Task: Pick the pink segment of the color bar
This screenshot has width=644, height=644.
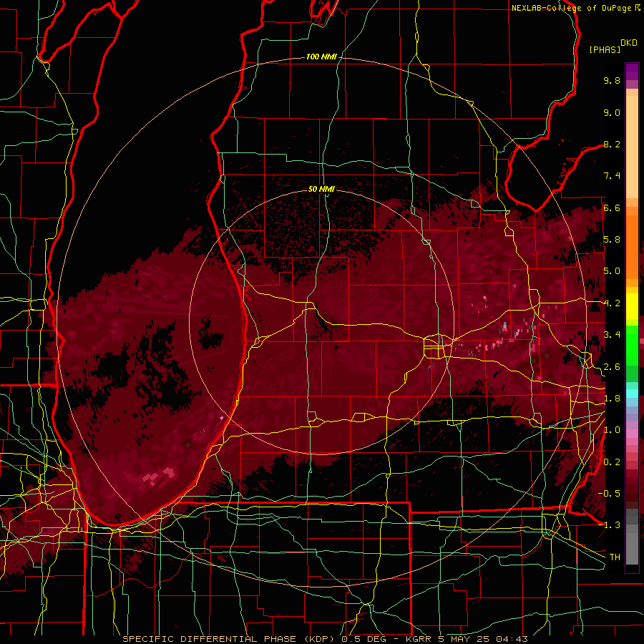Action: 632,434
